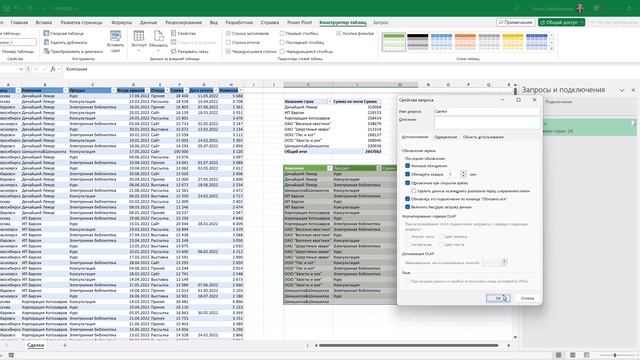Toggle the First Column checkbox
This screenshot has height=360, width=640.
pos(282,33)
